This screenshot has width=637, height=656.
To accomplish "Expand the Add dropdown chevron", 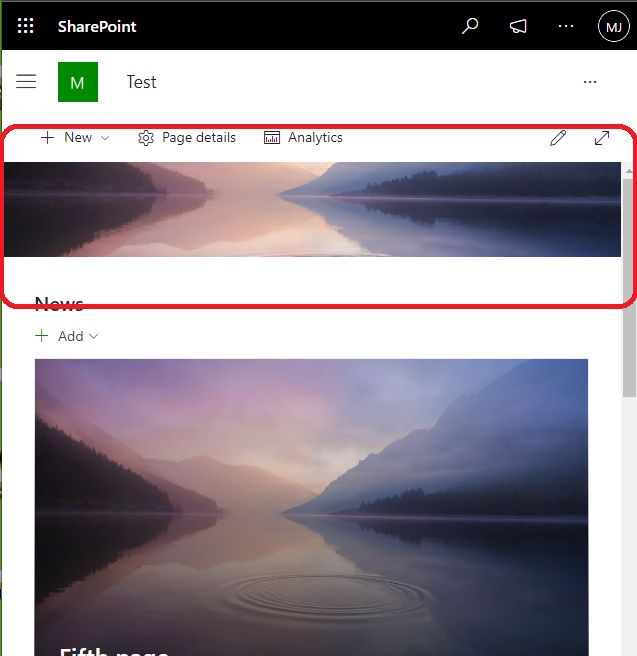I will tap(94, 336).
